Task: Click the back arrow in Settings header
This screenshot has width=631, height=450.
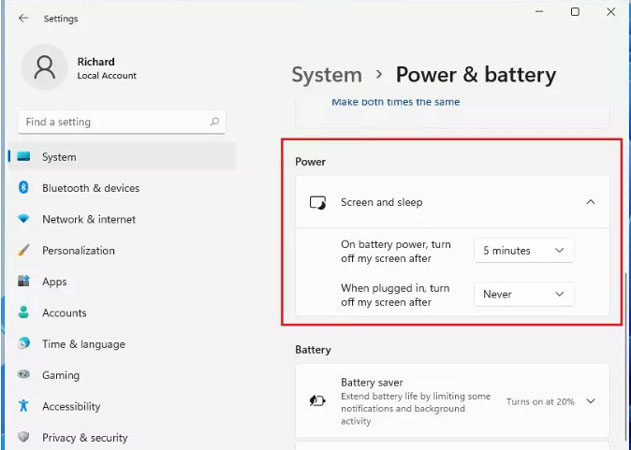Action: coord(23,18)
